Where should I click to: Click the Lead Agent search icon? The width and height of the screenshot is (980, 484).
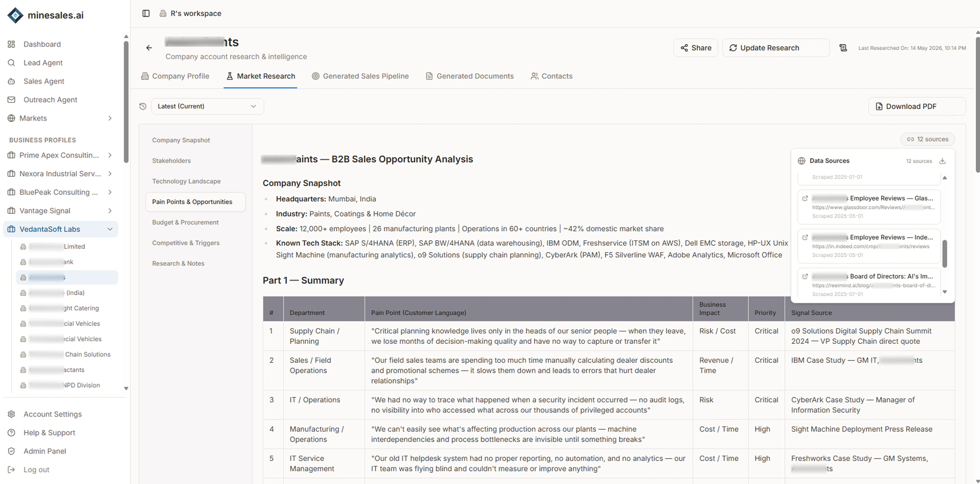[x=11, y=63]
